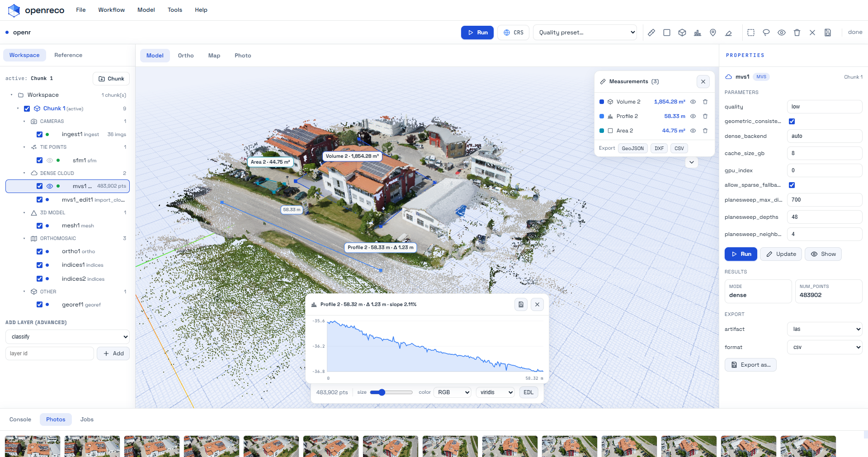Toggle visibility of Profile 2 measurement
The image size is (868, 457).
[x=693, y=116]
